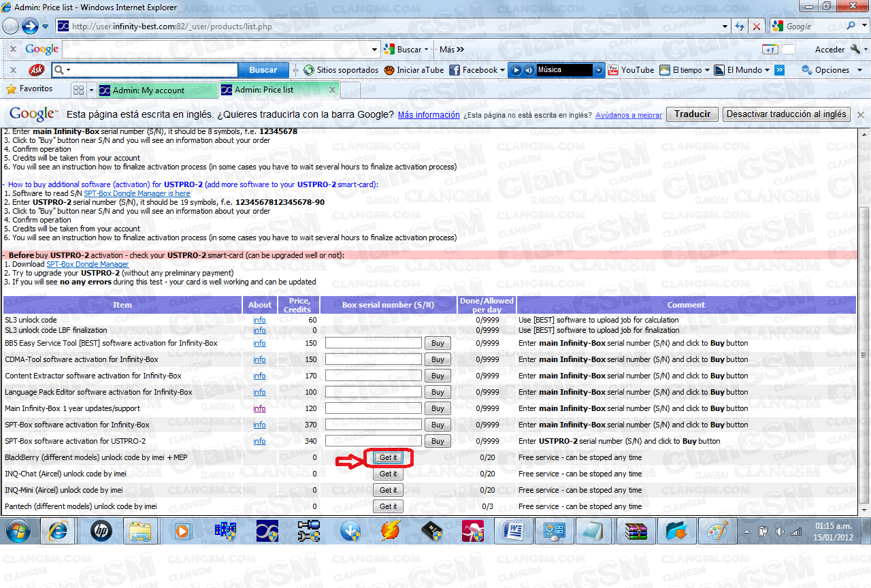871x588 pixels.
Task: Click the serial number field for SPT-Box activation
Action: tap(373, 424)
